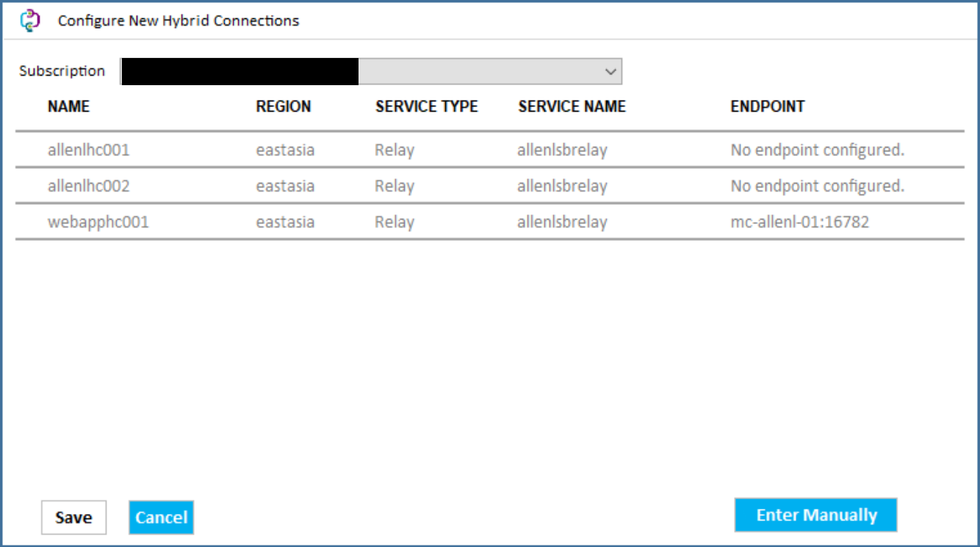980x547 pixels.
Task: Click the REGION column header
Action: [x=283, y=106]
